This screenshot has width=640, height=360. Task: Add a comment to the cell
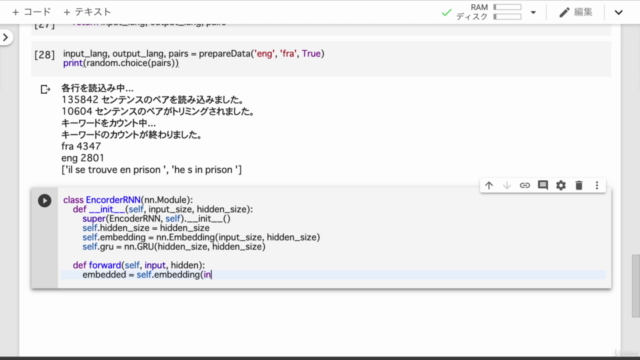pyautogui.click(x=543, y=185)
